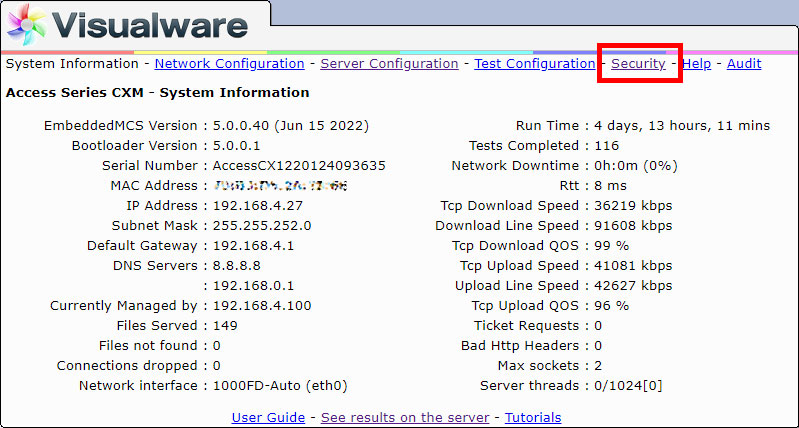
Task: Click Tcp Upload QOS 96 %
Action: pyautogui.click(x=611, y=306)
